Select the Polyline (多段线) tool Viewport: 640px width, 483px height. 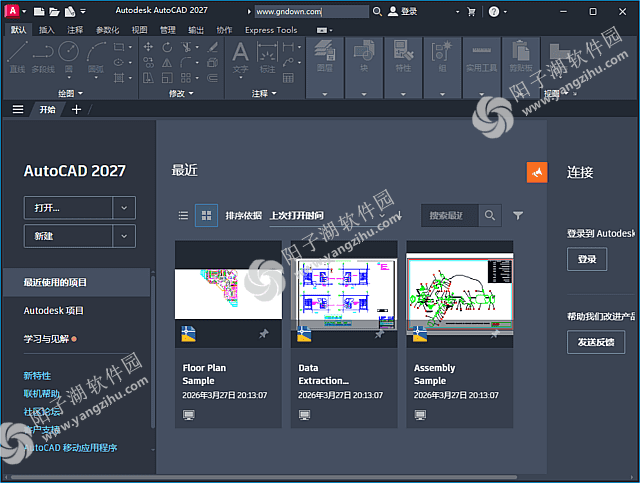pos(43,58)
